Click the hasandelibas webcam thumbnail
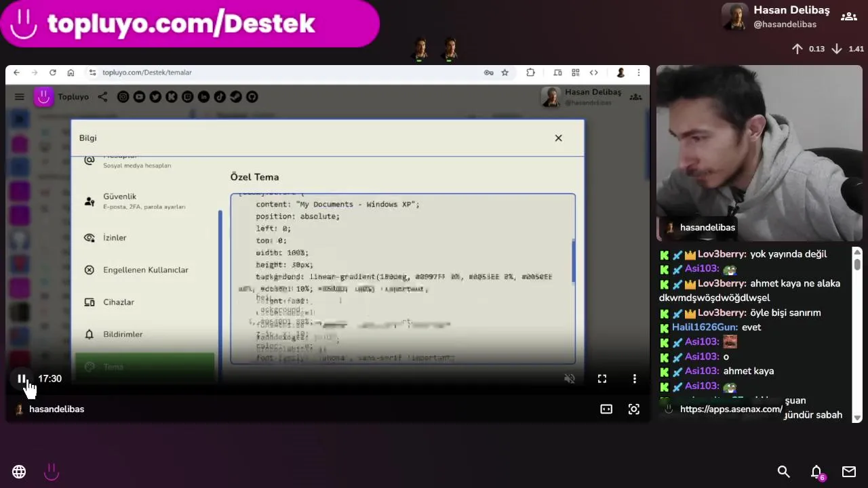 tap(759, 153)
